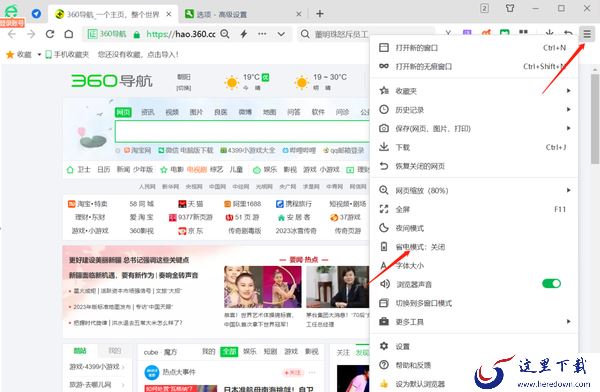Open the address bar ellipsis options

pos(262,34)
